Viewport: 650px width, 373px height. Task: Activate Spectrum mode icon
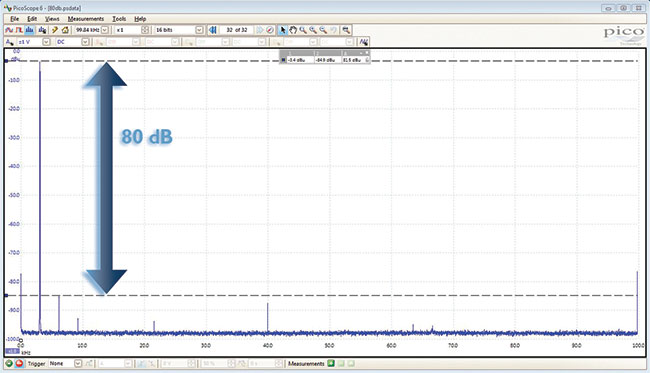coord(29,30)
